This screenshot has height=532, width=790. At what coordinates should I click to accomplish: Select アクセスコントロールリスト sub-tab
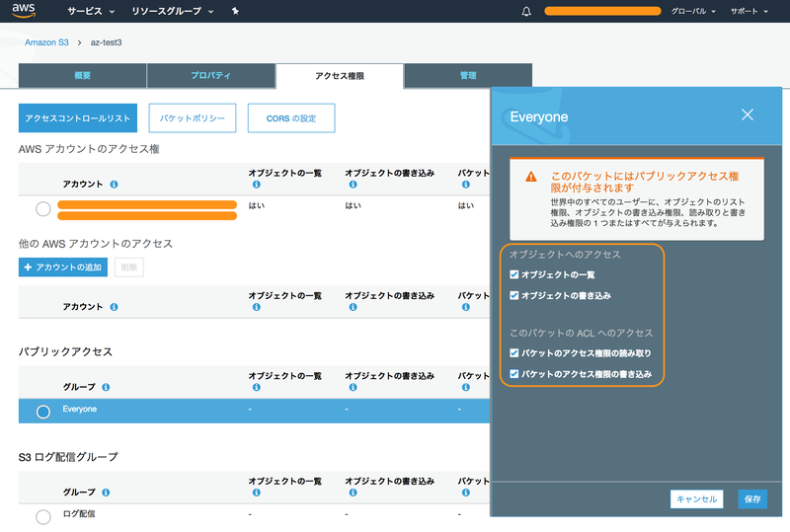click(78, 117)
